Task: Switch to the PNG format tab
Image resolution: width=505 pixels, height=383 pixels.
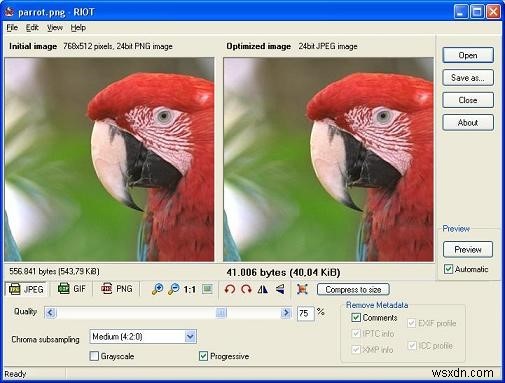Action: pos(117,288)
